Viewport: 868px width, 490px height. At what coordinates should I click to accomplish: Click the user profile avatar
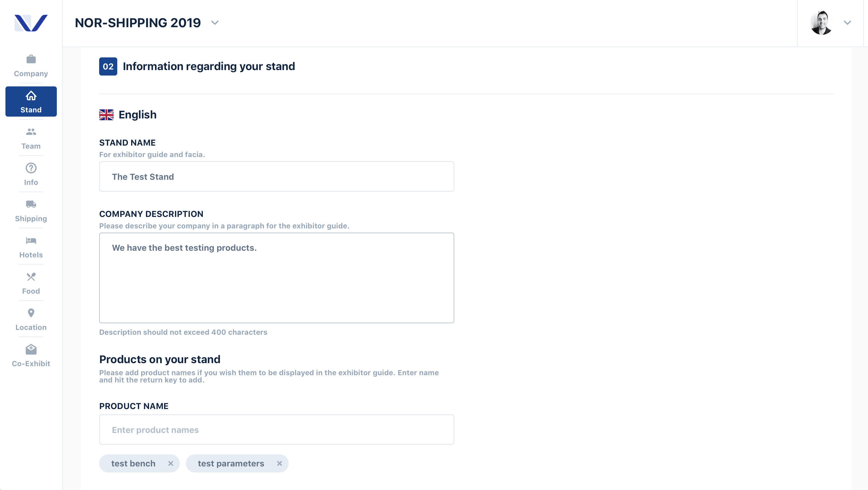point(821,23)
